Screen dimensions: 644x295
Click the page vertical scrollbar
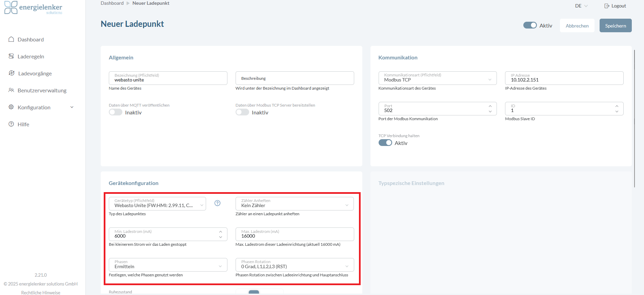pyautogui.click(x=634, y=118)
